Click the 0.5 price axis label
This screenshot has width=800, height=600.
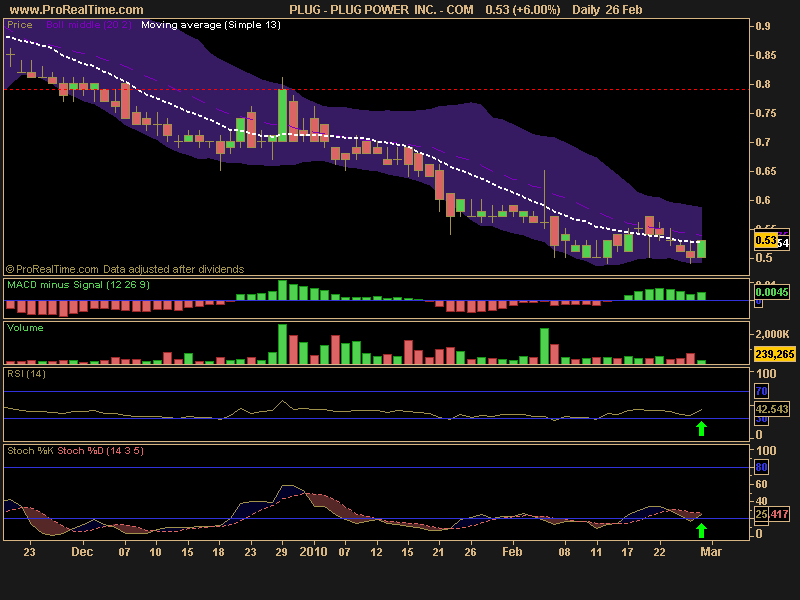pos(764,258)
